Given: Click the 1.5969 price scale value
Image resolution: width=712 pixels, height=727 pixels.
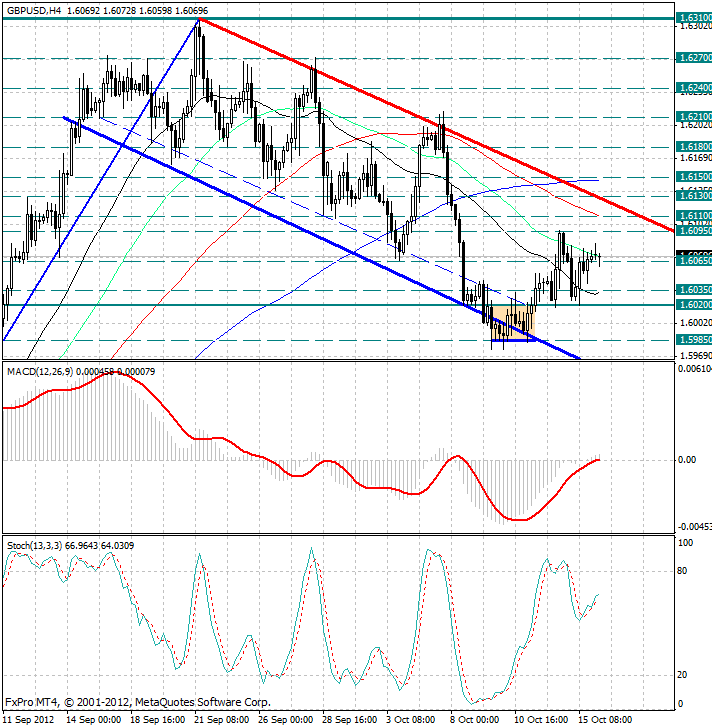Looking at the screenshot, I should [695, 356].
